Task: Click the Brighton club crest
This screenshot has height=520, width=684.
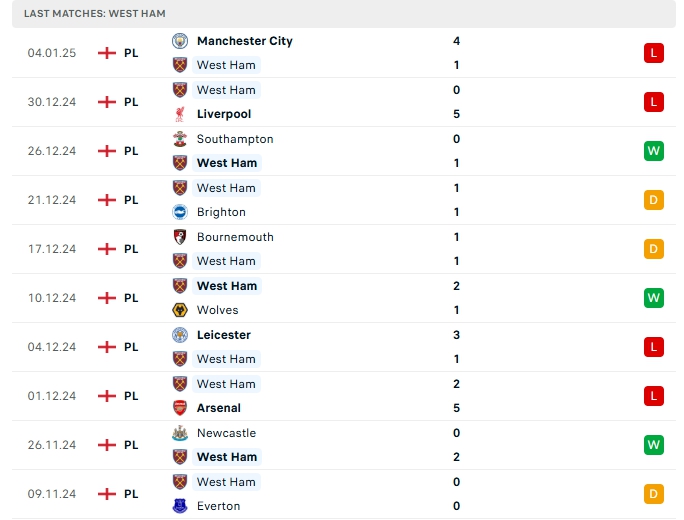Action: [x=180, y=212]
